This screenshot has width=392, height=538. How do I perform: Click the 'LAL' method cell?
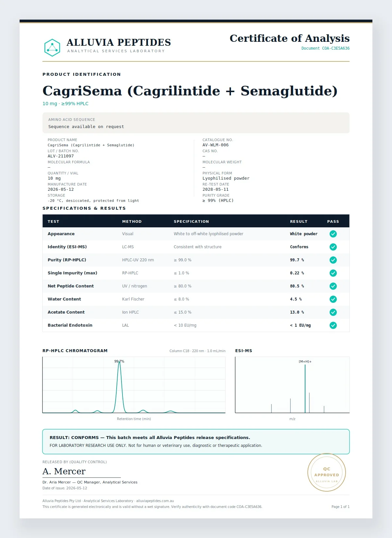tap(125, 325)
